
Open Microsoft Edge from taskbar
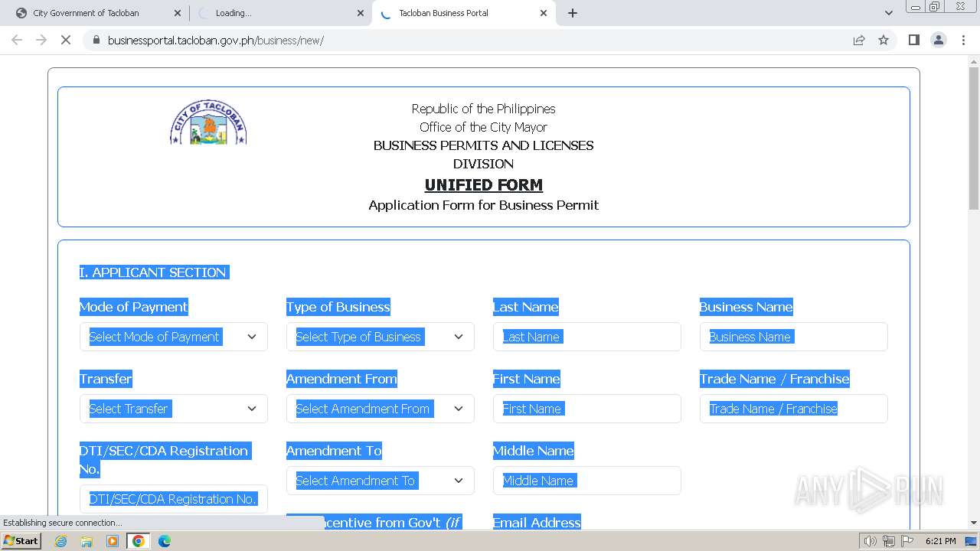tap(165, 541)
